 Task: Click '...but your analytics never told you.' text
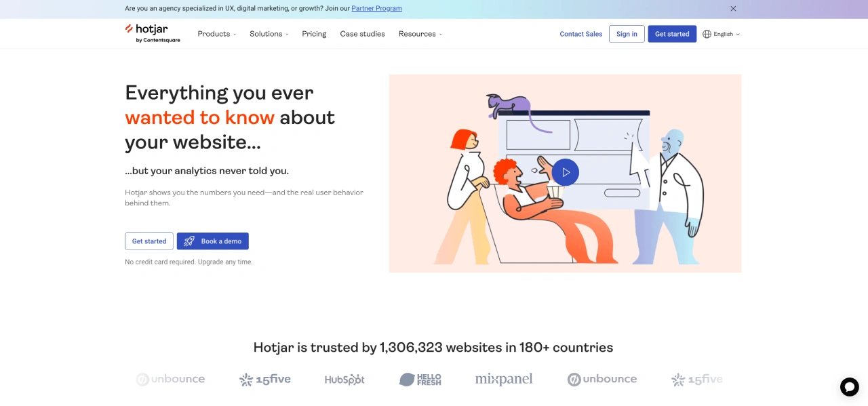[207, 171]
